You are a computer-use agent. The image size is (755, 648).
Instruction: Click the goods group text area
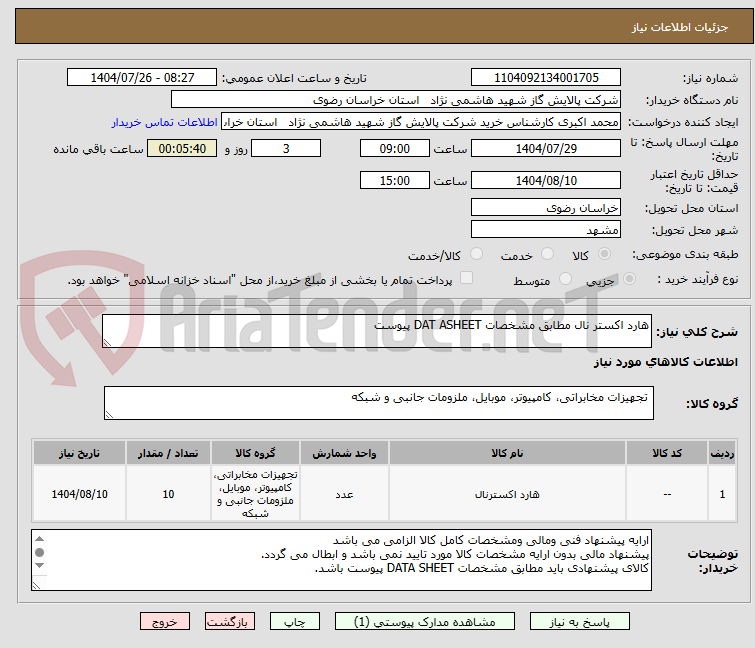click(378, 403)
